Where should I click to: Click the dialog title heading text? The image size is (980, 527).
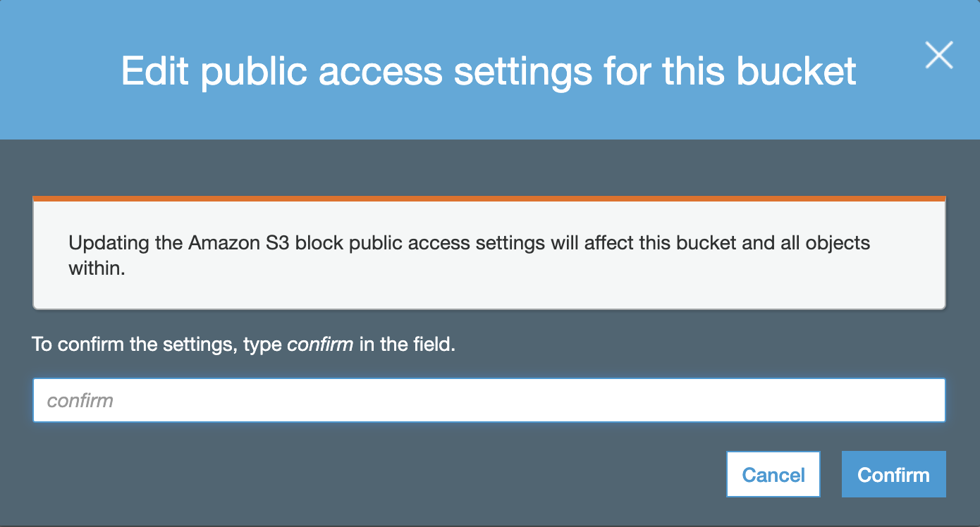click(x=489, y=70)
